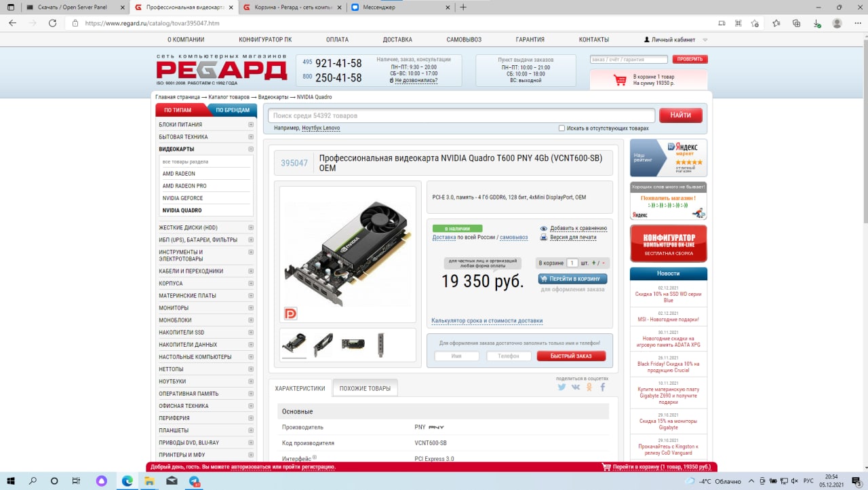Collapse 'Видеокарты' category
The width and height of the screenshot is (868, 490).
[251, 149]
